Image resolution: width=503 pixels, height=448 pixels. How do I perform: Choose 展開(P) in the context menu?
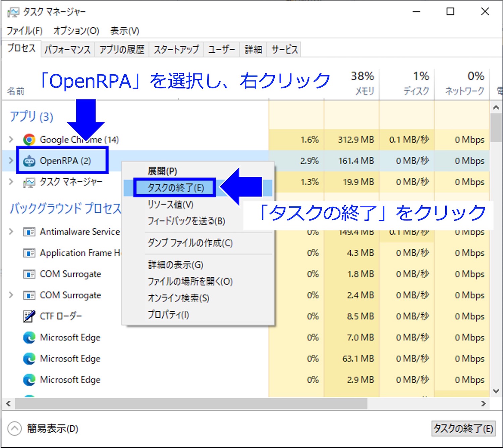pos(198,171)
